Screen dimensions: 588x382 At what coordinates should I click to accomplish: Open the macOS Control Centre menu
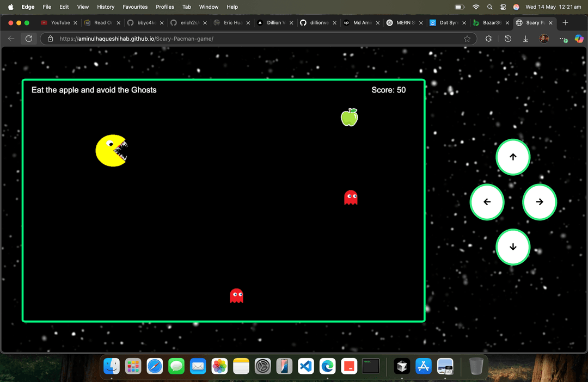click(504, 7)
